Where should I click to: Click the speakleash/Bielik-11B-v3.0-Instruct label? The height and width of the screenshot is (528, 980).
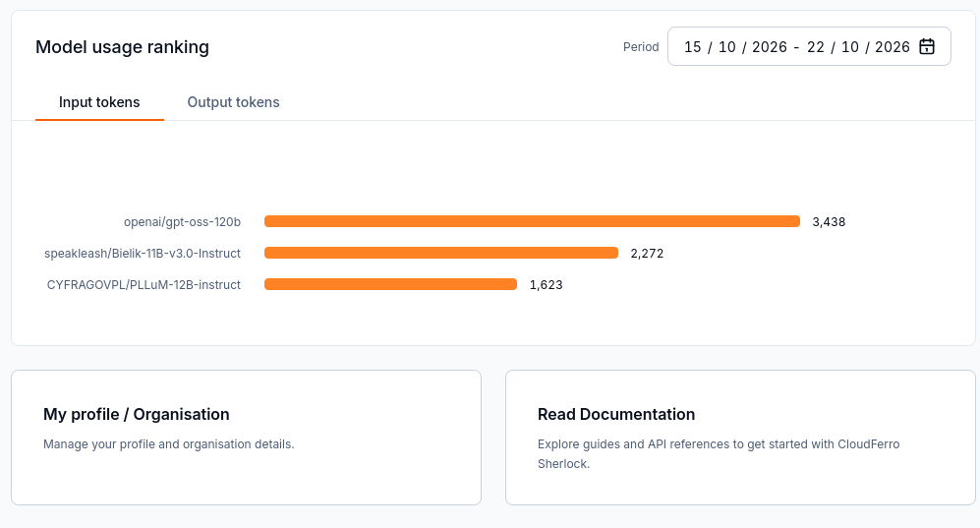(x=143, y=253)
